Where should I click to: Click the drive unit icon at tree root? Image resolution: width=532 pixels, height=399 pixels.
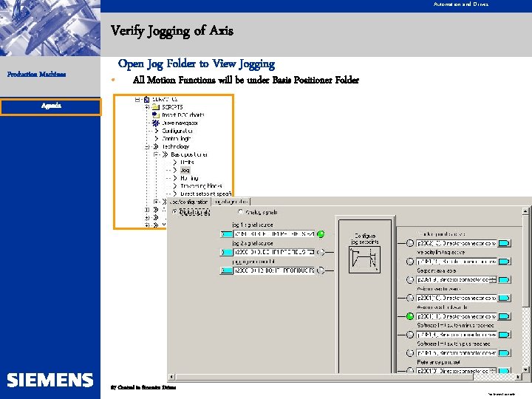[146, 99]
